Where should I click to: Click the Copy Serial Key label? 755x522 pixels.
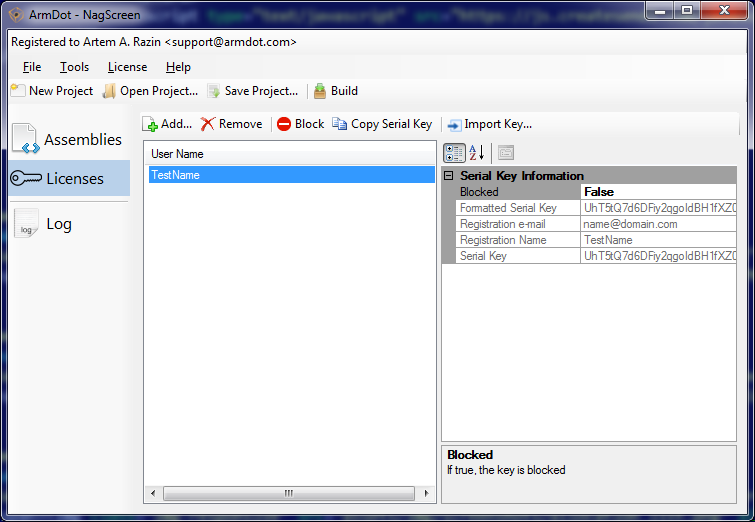tap(391, 124)
